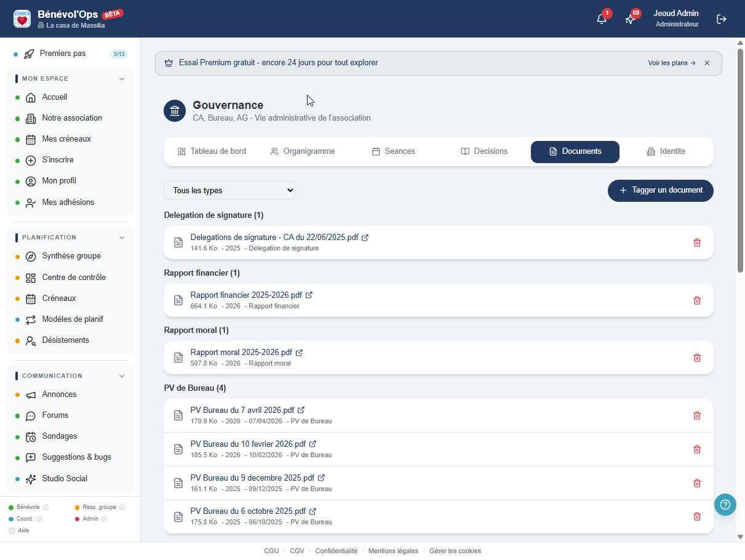This screenshot has height=560, width=745.
Task: Open CGU footer link
Action: [271, 551]
